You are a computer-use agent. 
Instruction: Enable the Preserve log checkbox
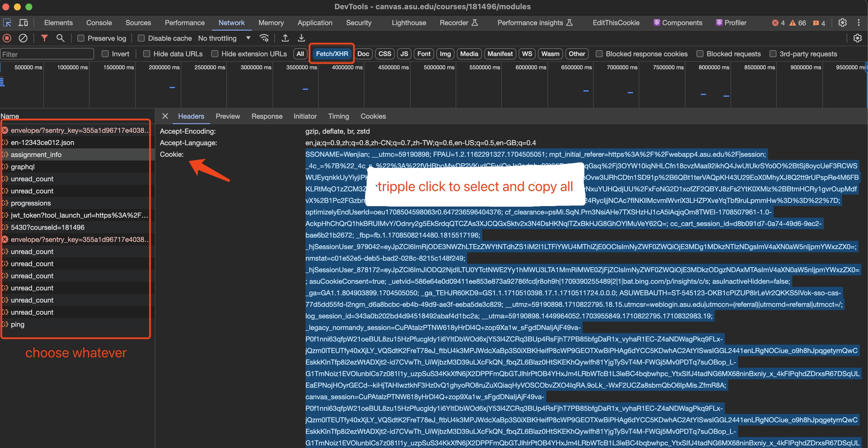click(x=81, y=38)
